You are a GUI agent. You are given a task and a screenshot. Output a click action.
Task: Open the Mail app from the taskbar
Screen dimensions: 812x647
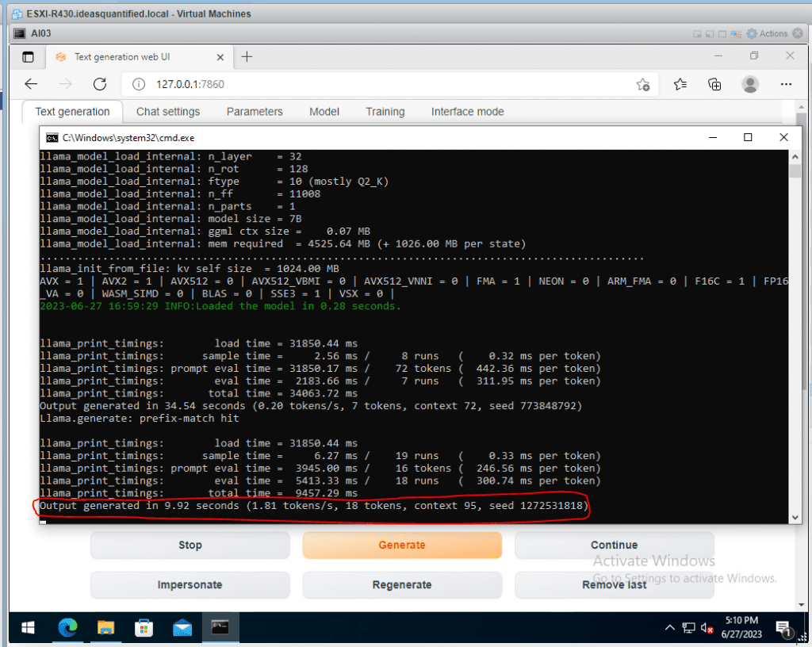pyautogui.click(x=182, y=628)
